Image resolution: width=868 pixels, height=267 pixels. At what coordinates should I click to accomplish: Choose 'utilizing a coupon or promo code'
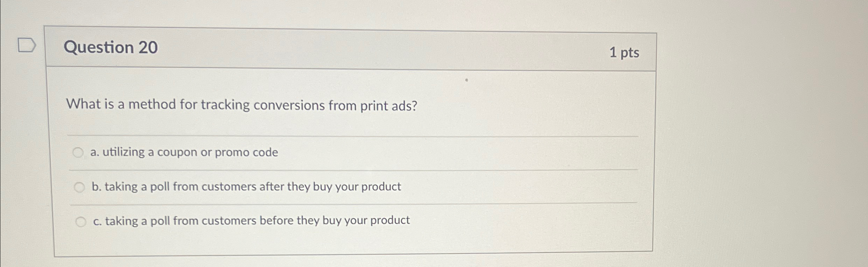coord(185,153)
